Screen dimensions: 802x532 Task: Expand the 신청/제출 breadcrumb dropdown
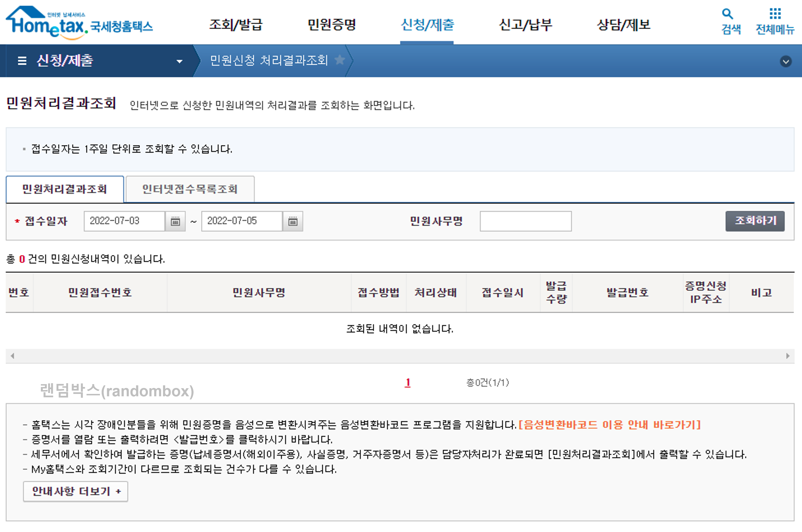tap(179, 61)
